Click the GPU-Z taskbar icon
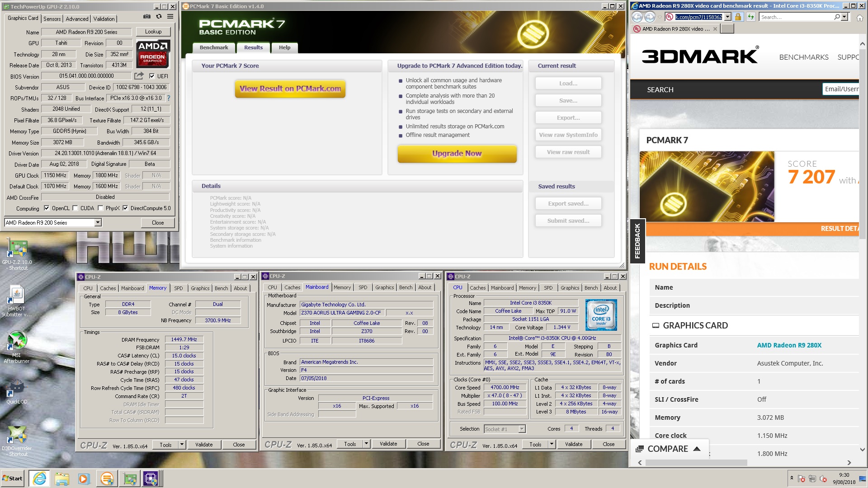The width and height of the screenshot is (868, 488). (x=130, y=479)
